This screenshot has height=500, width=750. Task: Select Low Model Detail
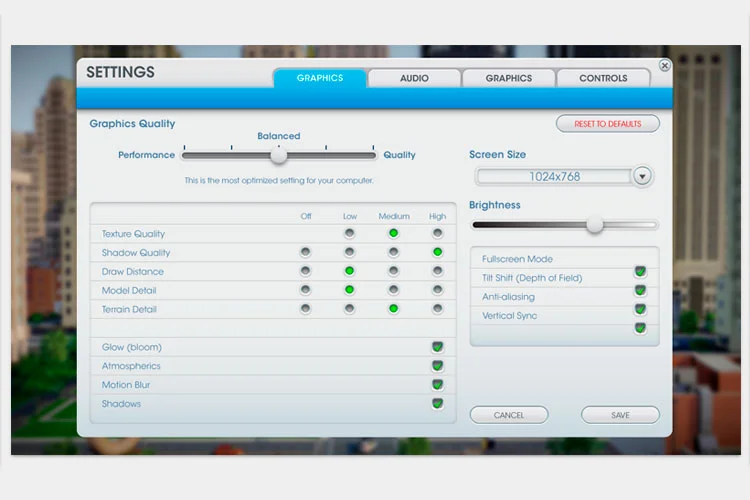pos(350,289)
